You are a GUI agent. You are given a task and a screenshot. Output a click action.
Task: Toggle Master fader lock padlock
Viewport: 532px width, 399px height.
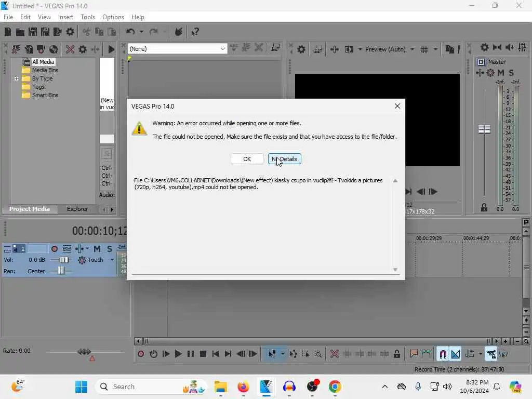pyautogui.click(x=484, y=208)
